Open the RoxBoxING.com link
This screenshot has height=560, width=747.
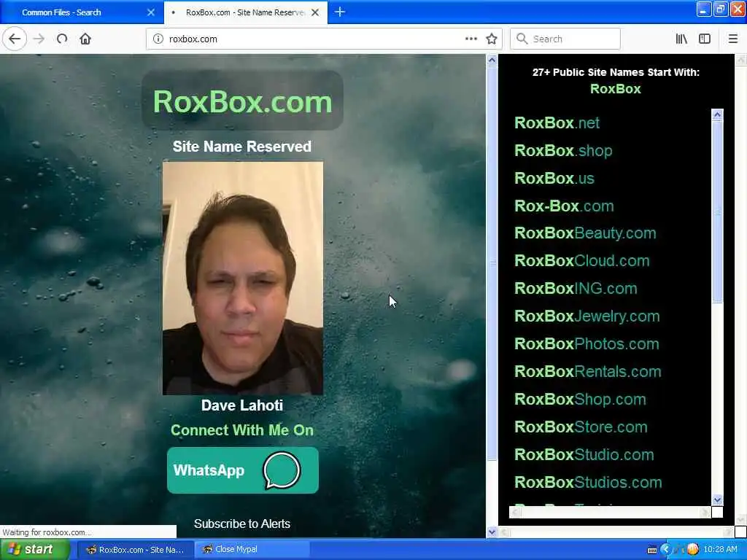click(x=576, y=288)
